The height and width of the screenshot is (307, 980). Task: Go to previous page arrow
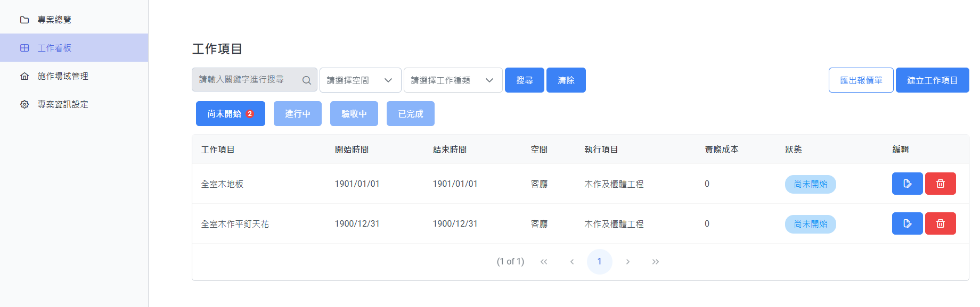pos(572,262)
